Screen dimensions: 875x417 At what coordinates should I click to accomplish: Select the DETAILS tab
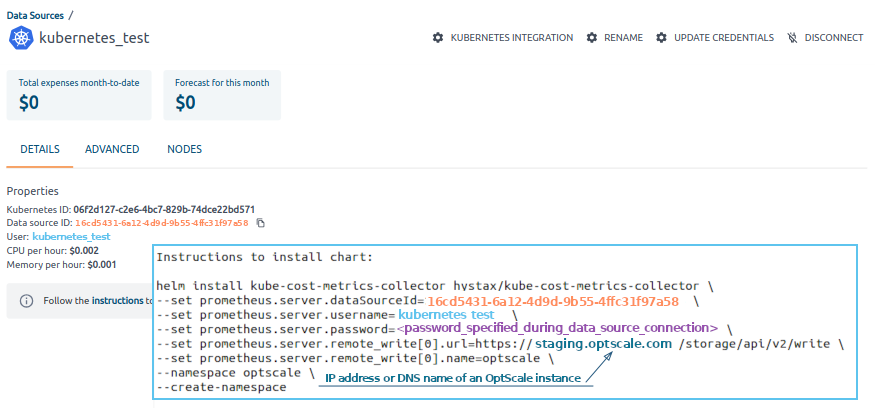40,150
